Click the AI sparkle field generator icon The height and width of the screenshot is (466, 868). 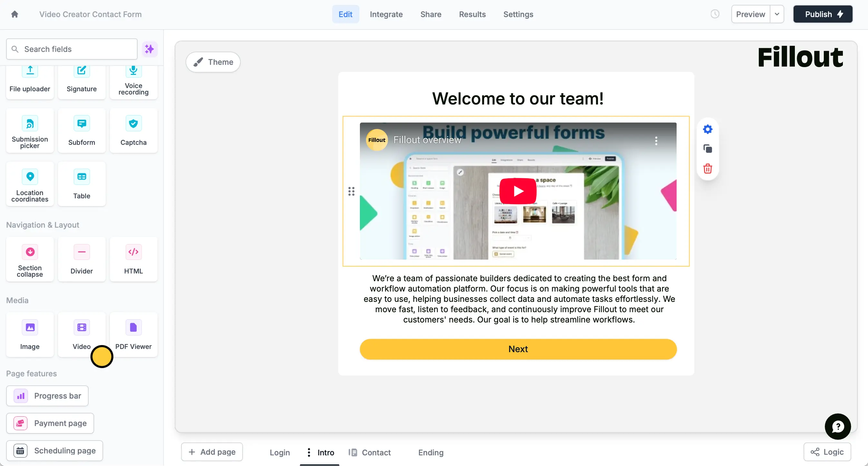(149, 49)
